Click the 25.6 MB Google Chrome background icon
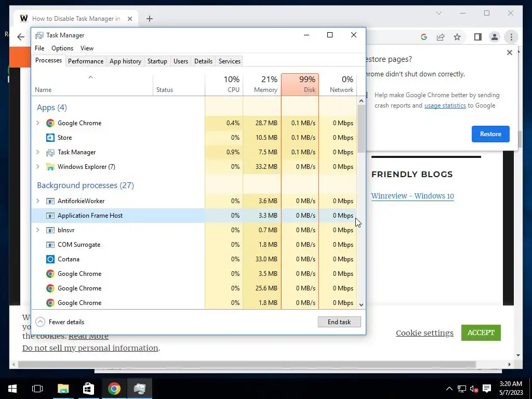Screen dimensions: 532x399 [x=50, y=289]
